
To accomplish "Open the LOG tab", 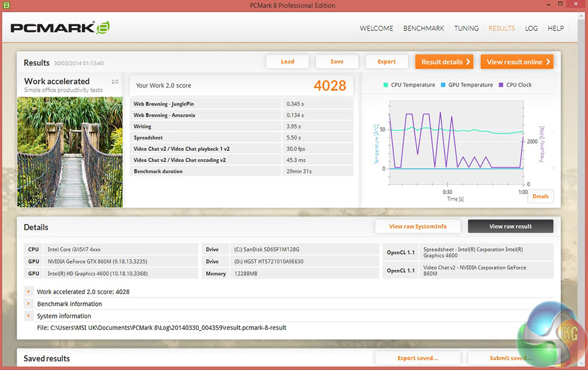I will pos(531,28).
